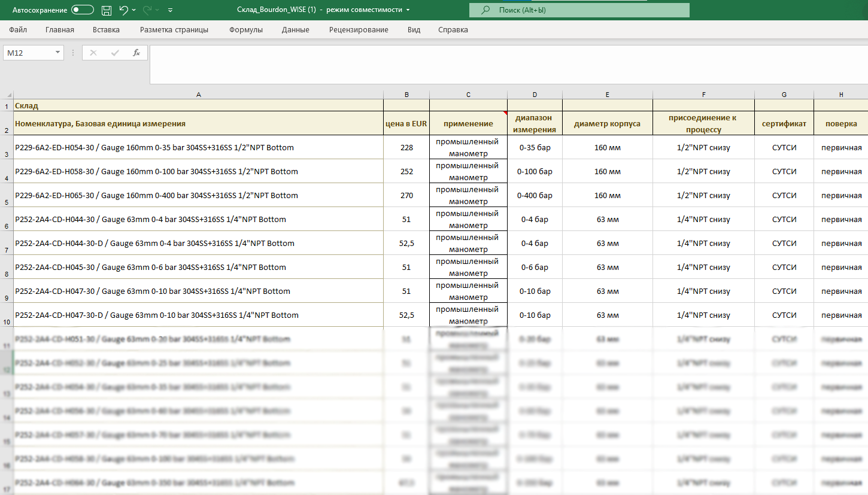Image resolution: width=868 pixels, height=495 pixels.
Task: Select column B header
Action: click(406, 95)
